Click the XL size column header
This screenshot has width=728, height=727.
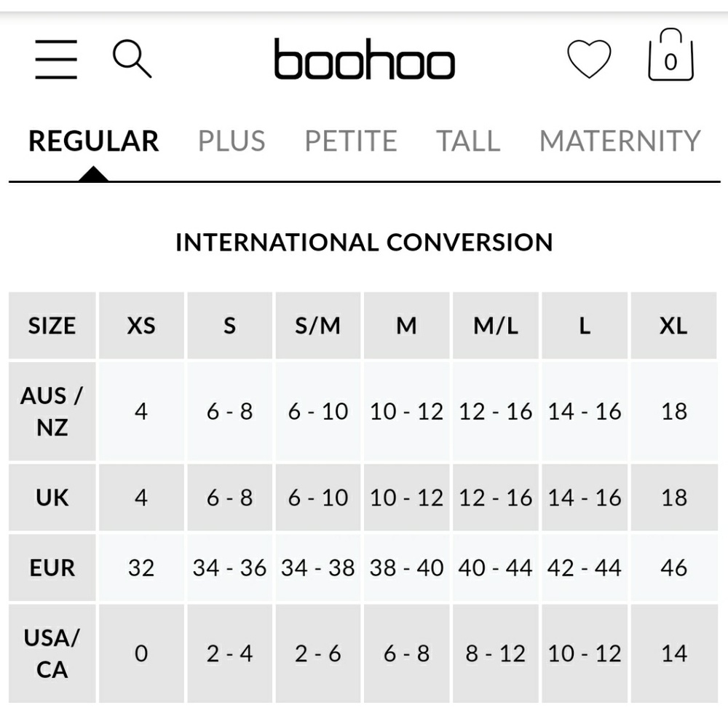coord(673,326)
